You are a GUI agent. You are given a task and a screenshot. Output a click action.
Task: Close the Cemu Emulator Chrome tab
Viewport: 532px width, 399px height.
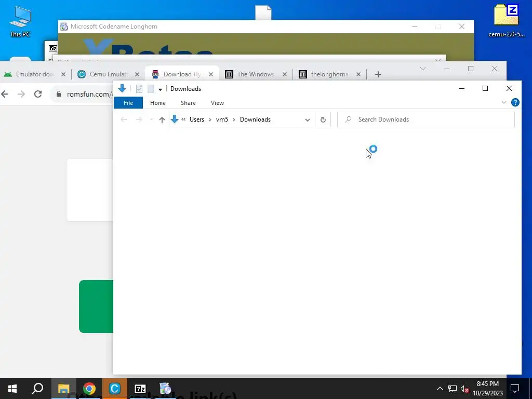pyautogui.click(x=137, y=74)
